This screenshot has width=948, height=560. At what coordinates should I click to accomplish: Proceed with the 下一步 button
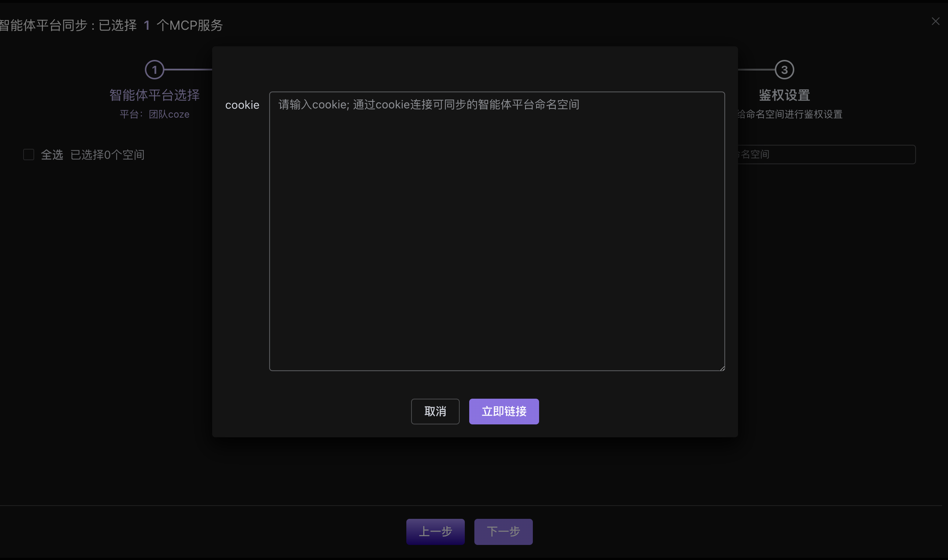pos(503,531)
